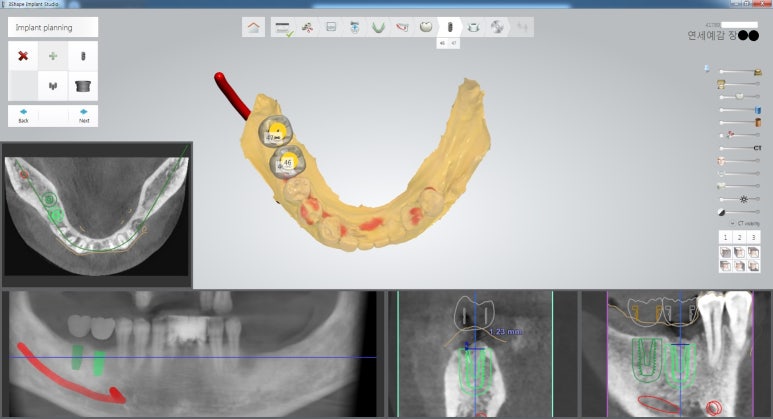Viewport: 773px width, 419px height.
Task: Open the green arch step in workflow bar
Action: [x=379, y=27]
